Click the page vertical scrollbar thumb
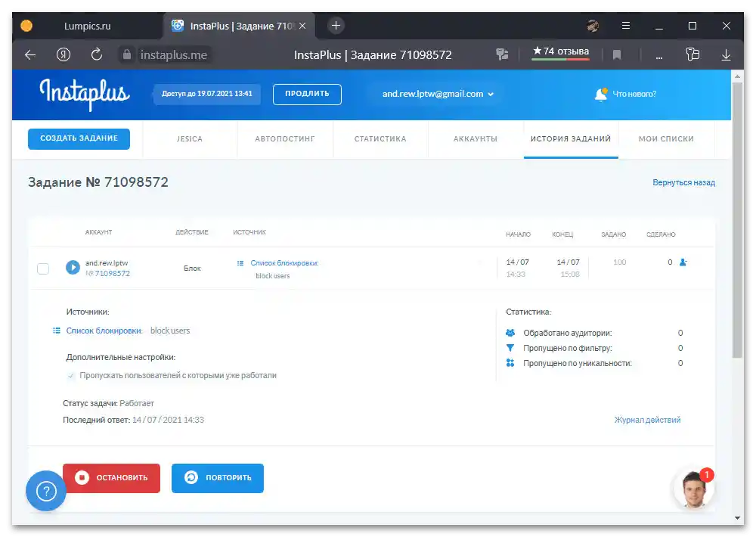The height and width of the screenshot is (537, 756). click(737, 220)
